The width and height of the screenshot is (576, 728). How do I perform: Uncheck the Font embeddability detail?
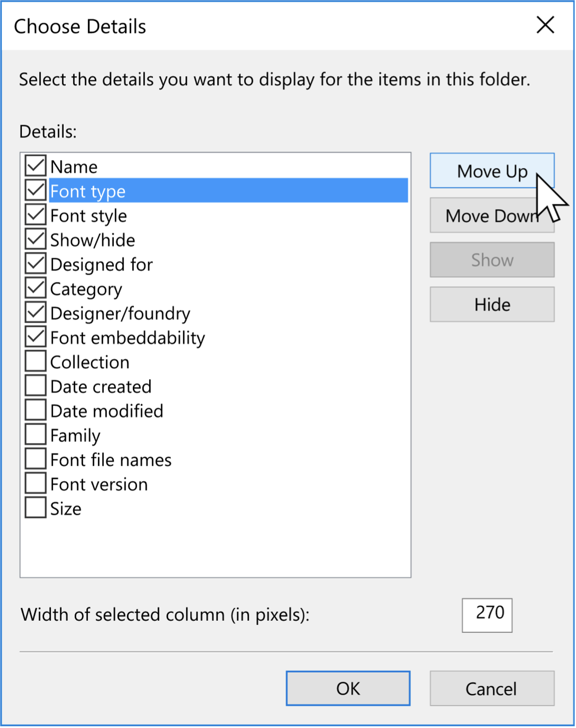click(x=35, y=337)
